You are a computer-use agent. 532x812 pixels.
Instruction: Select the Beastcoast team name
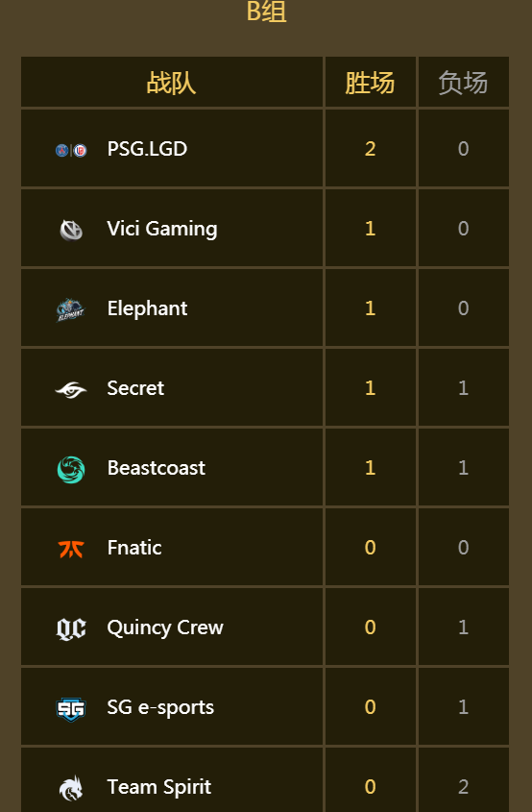[157, 468]
